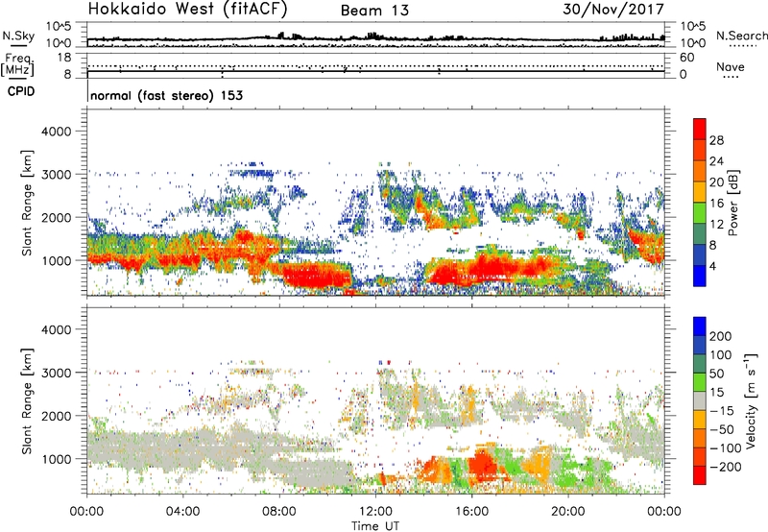Image resolution: width=768 pixels, height=532 pixels.
Task: Click the gray swatch in Velocity colorbar
Action: pyautogui.click(x=700, y=400)
